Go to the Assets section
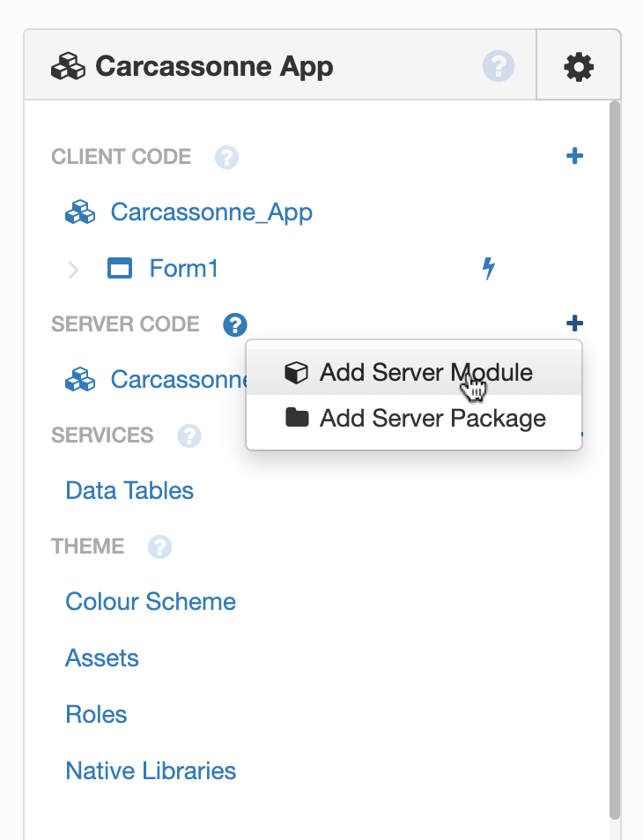The image size is (643, 840). pos(102,658)
